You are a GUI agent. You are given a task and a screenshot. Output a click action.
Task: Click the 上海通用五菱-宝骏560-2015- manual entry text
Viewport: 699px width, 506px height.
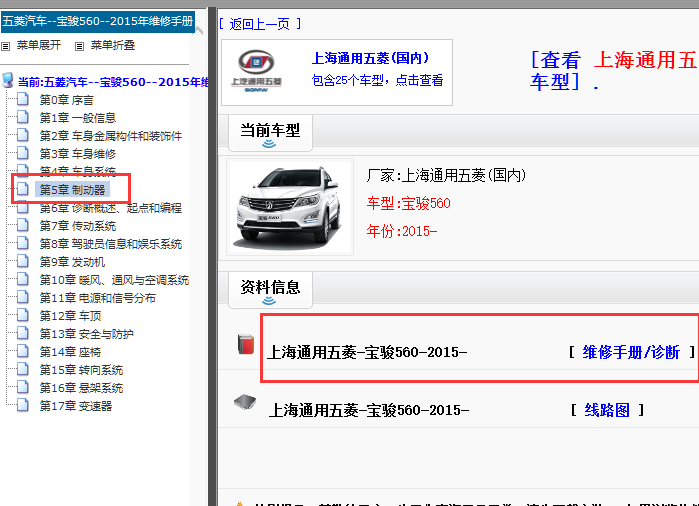click(x=367, y=352)
